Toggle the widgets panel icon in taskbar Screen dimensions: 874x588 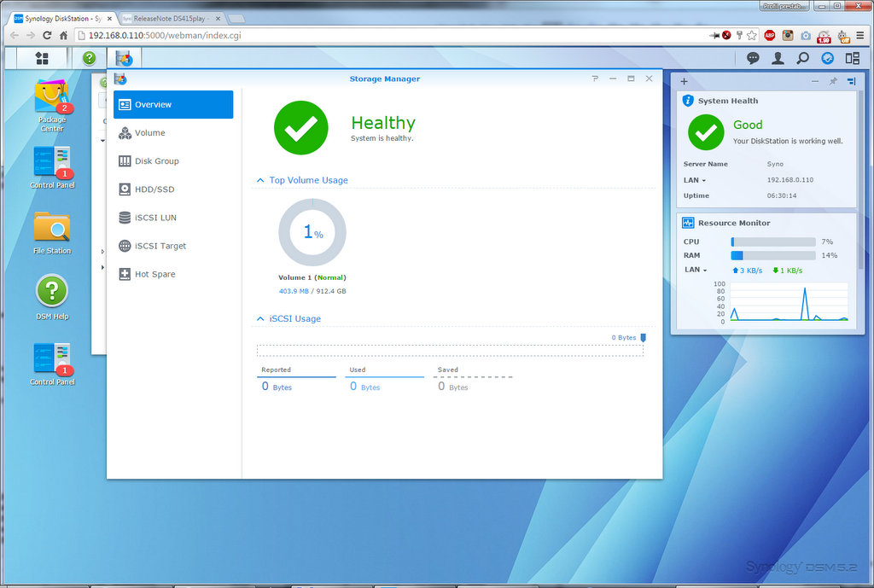[828, 58]
